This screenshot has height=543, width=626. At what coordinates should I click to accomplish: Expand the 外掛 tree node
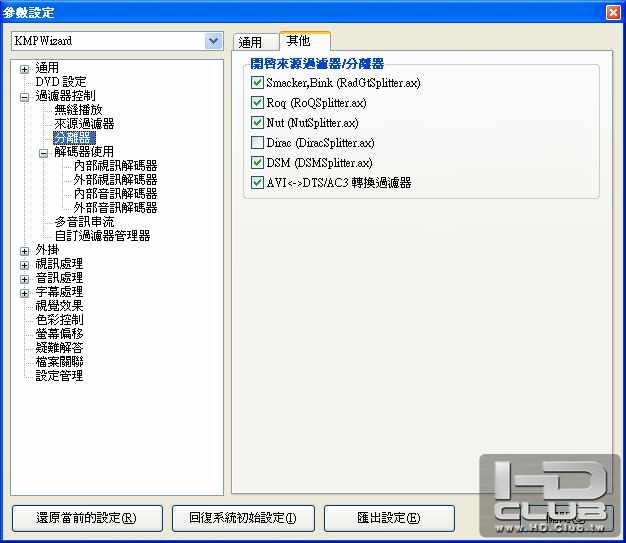pos(24,251)
